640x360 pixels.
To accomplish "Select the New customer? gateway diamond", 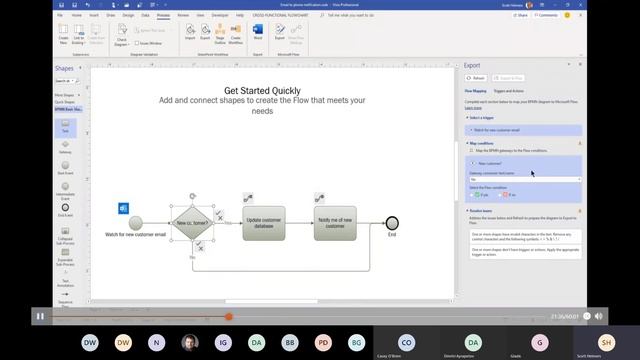I will 192,223.
